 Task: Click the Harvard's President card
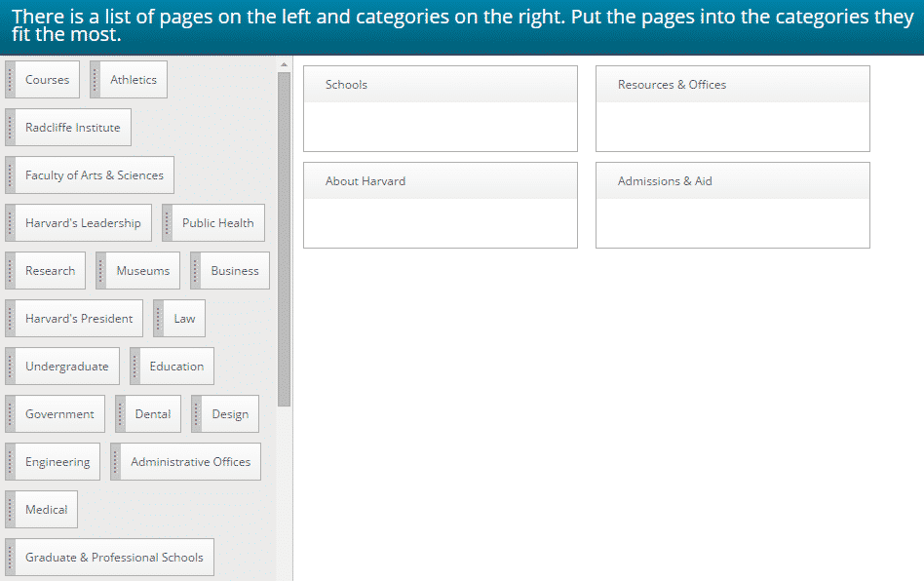[x=79, y=319]
